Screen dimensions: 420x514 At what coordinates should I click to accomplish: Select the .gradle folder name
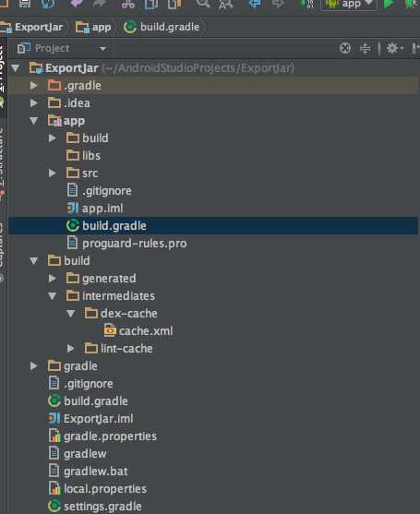click(83, 86)
